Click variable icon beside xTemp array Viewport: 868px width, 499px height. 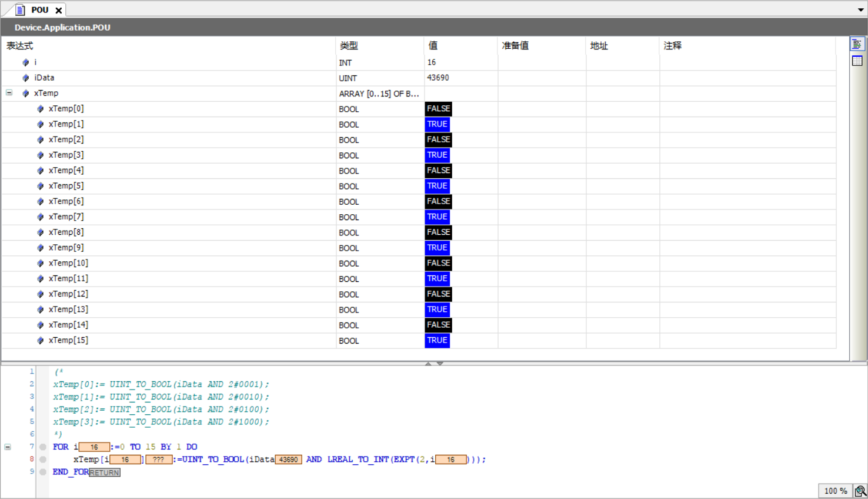click(x=26, y=93)
